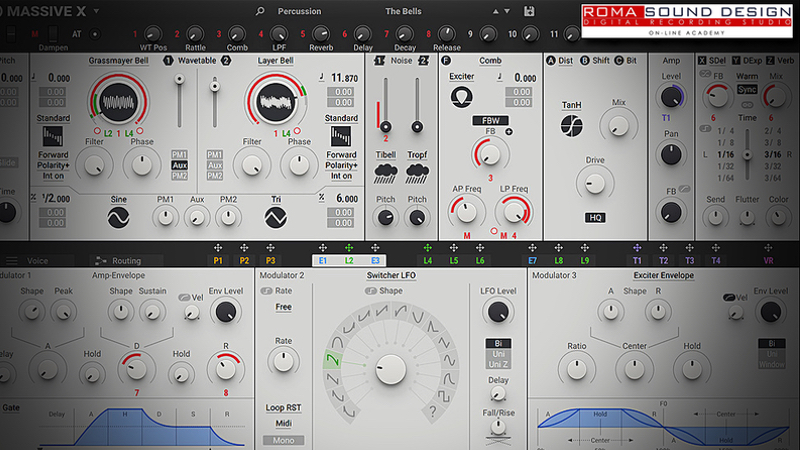800x450 pixels.
Task: Select Uni Z polarity for LFO Level
Action: click(x=498, y=364)
